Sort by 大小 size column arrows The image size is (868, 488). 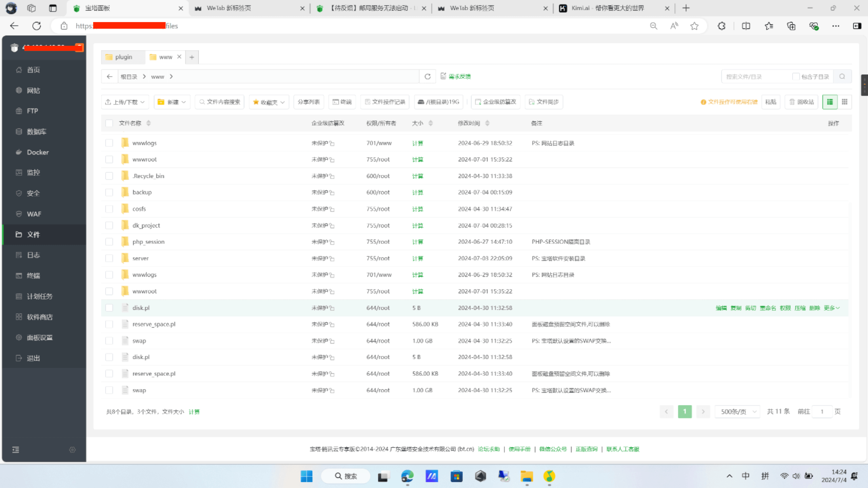(x=431, y=123)
